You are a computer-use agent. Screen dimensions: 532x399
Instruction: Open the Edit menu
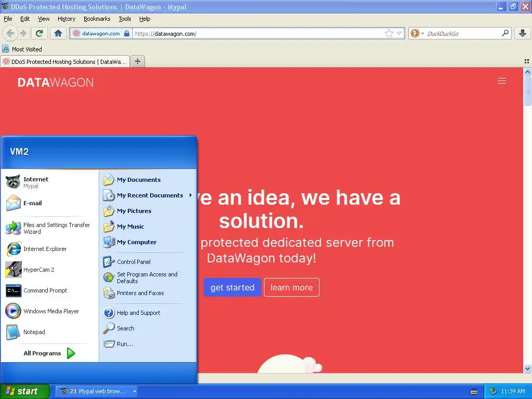click(x=25, y=19)
